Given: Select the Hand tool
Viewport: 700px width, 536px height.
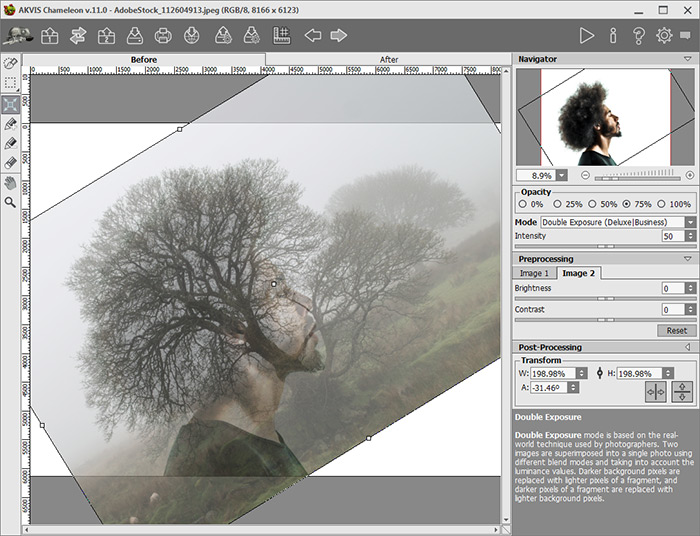Looking at the screenshot, I should (x=10, y=183).
